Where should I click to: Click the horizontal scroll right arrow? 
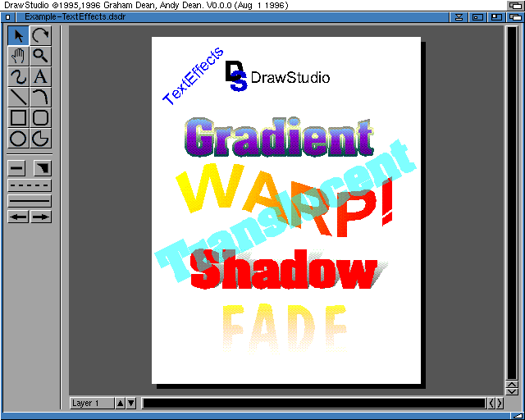500,404
